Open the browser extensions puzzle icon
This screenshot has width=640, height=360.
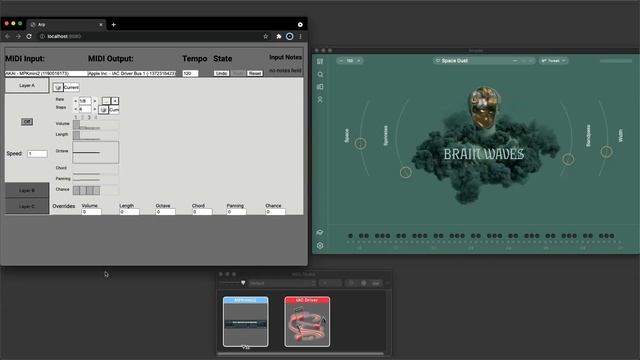pos(278,36)
